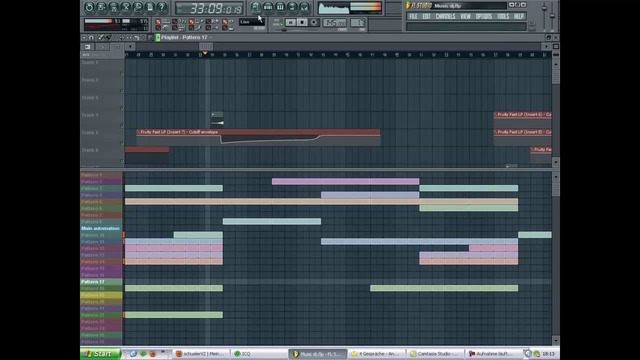Toggle the third red recording option icon

pos(191,21)
